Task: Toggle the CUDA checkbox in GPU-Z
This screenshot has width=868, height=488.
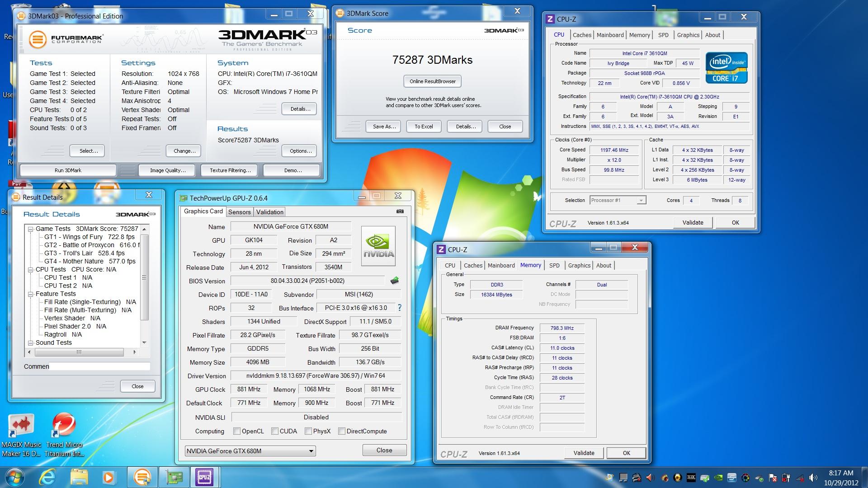Action: point(275,431)
